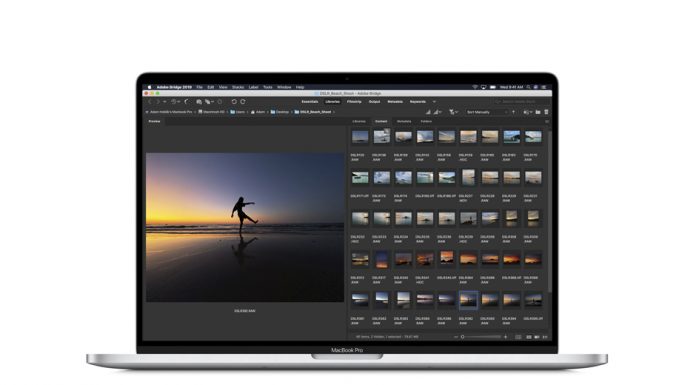Select the Metadata panel tab
This screenshot has width=696, height=385.
click(404, 121)
